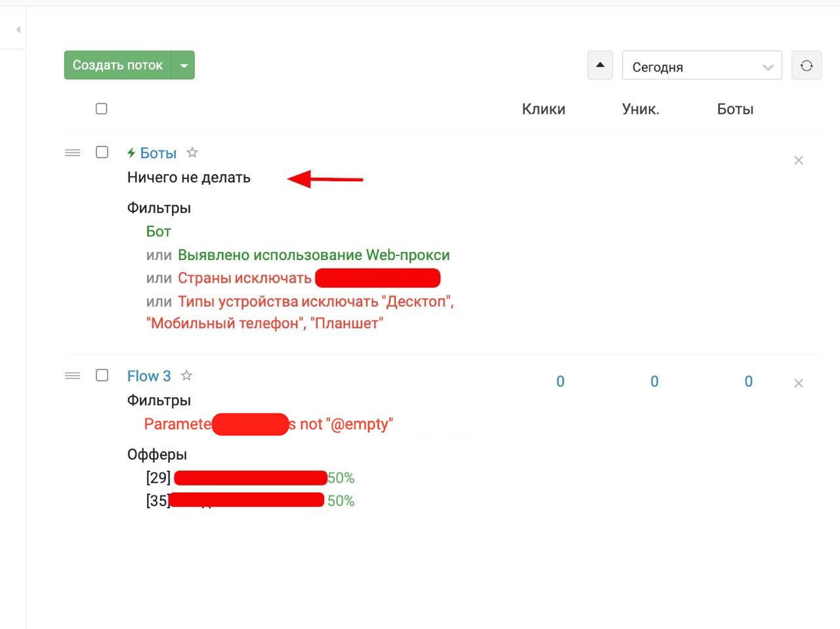Viewport: 840px width, 629px height.
Task: Click the Parameter is not "@empty" filter
Action: 268,424
